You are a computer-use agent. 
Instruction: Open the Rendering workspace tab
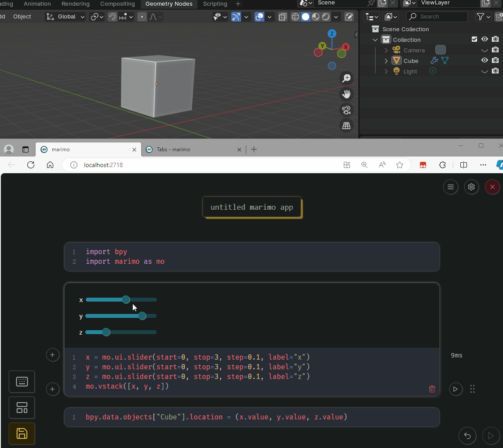[75, 4]
